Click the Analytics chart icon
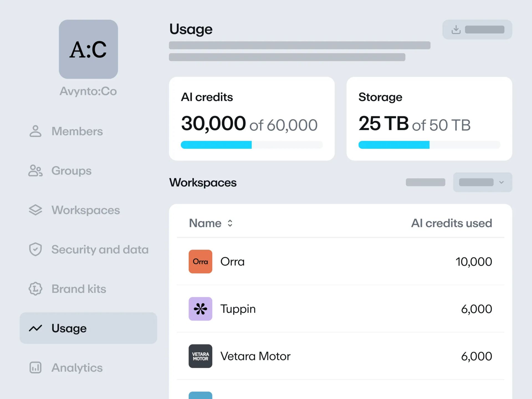532x399 pixels. [35, 368]
